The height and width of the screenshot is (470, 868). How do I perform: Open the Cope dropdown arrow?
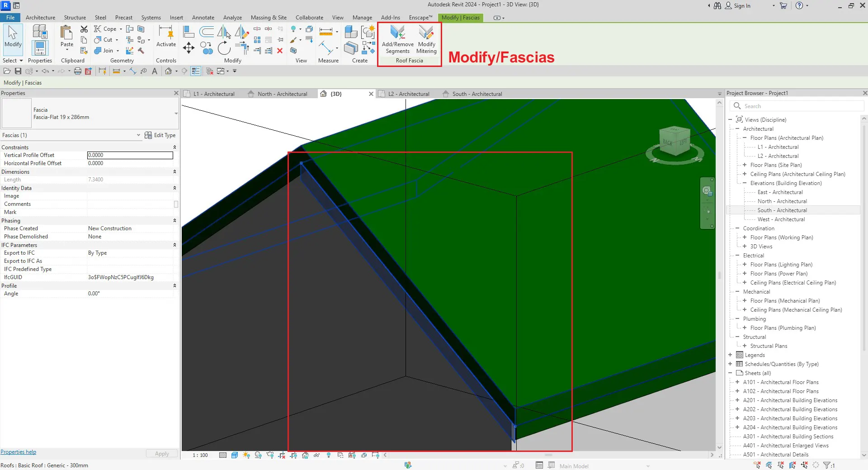click(121, 29)
